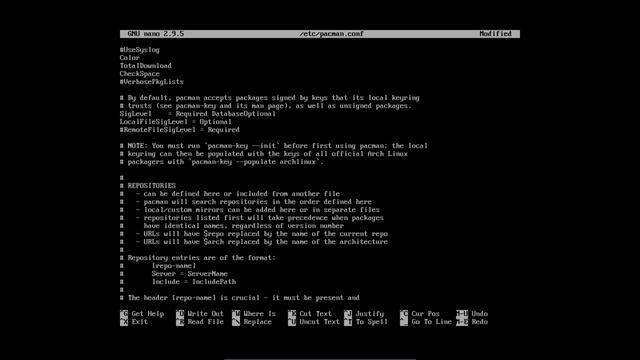This screenshot has width=640, height=360.
Task: Place cursor on the Color line
Action: [130, 58]
